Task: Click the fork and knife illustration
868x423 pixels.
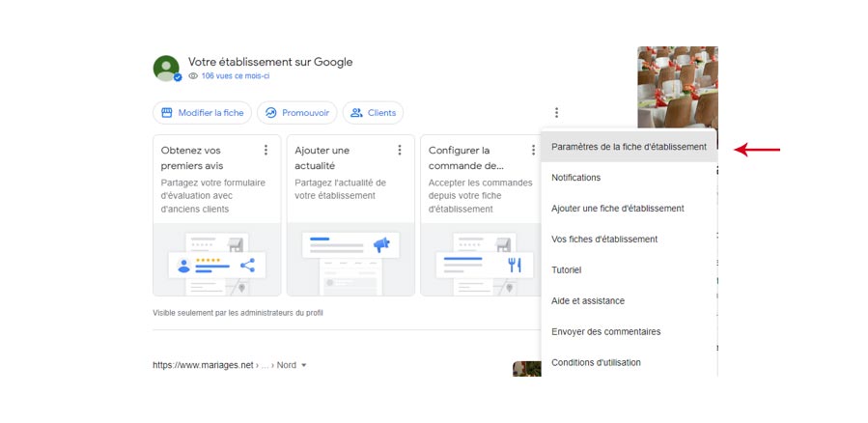Action: (x=515, y=266)
